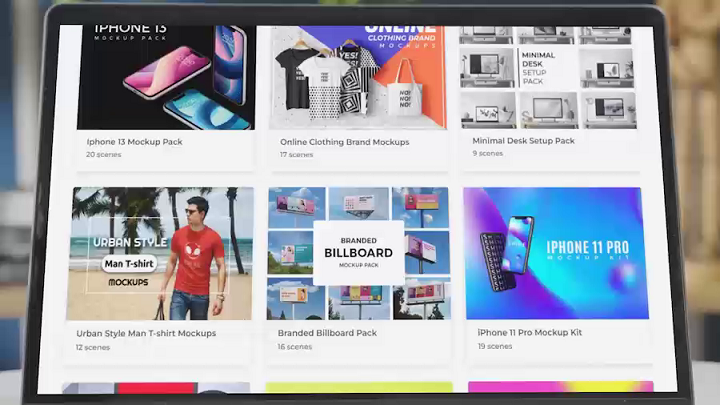This screenshot has height=405, width=720.
Task: Open the Minimal Desk Setup Pack thumbnail
Action: pyautogui.click(x=549, y=77)
